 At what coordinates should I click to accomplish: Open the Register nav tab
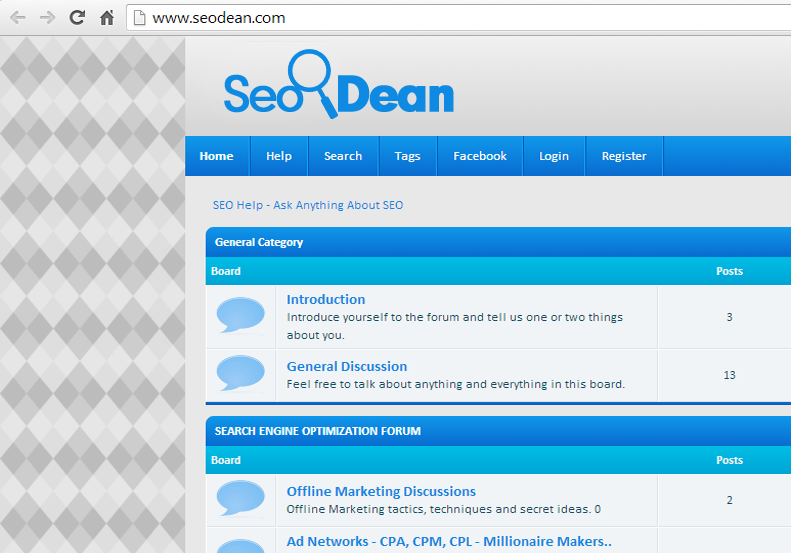[x=624, y=156]
